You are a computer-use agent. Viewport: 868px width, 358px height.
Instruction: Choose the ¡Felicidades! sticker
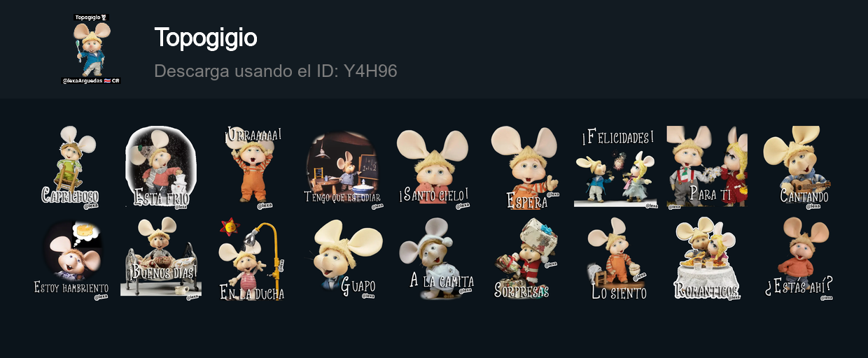tap(616, 167)
